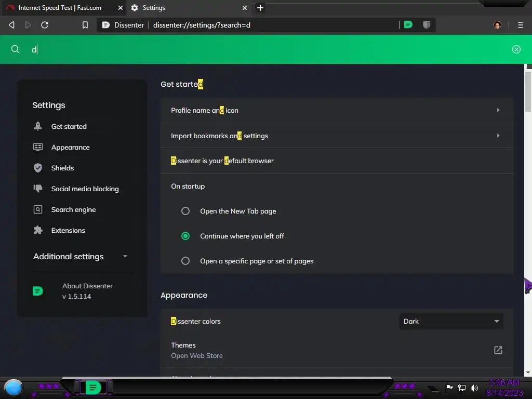Close the Internet Speed Test tab
This screenshot has height=399, width=532.
[x=120, y=8]
